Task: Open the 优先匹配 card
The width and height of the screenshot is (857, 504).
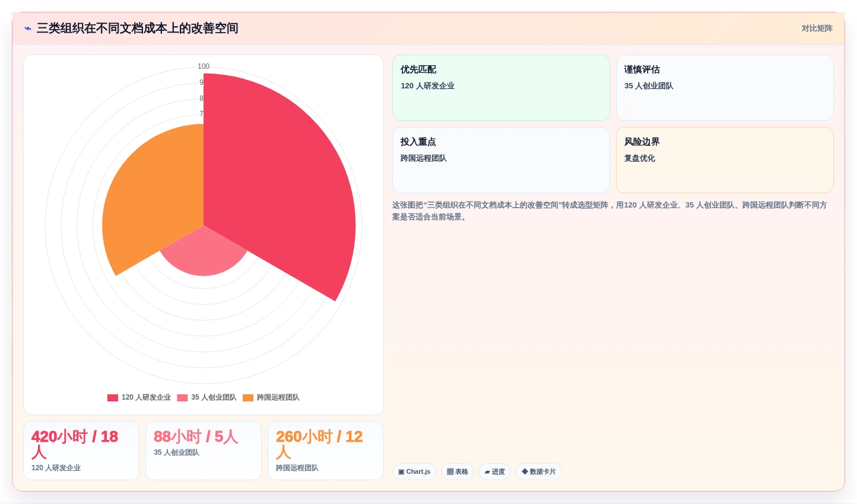Action: pos(501,88)
